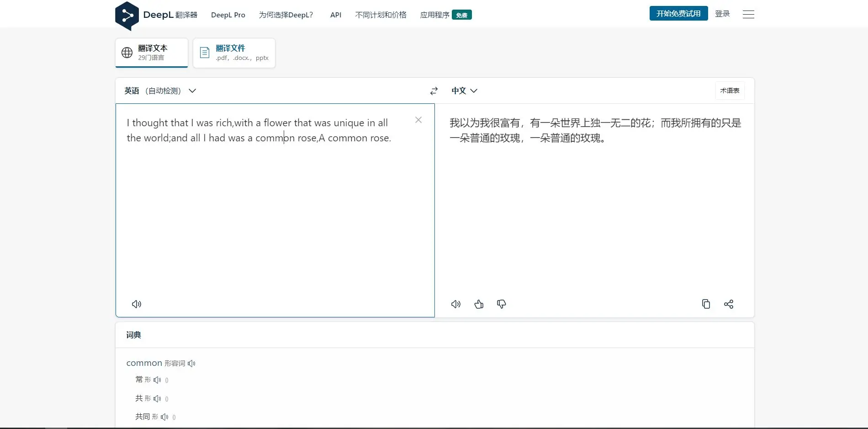Switch to 翻译文本 tab
The width and height of the screenshot is (868, 429).
152,53
